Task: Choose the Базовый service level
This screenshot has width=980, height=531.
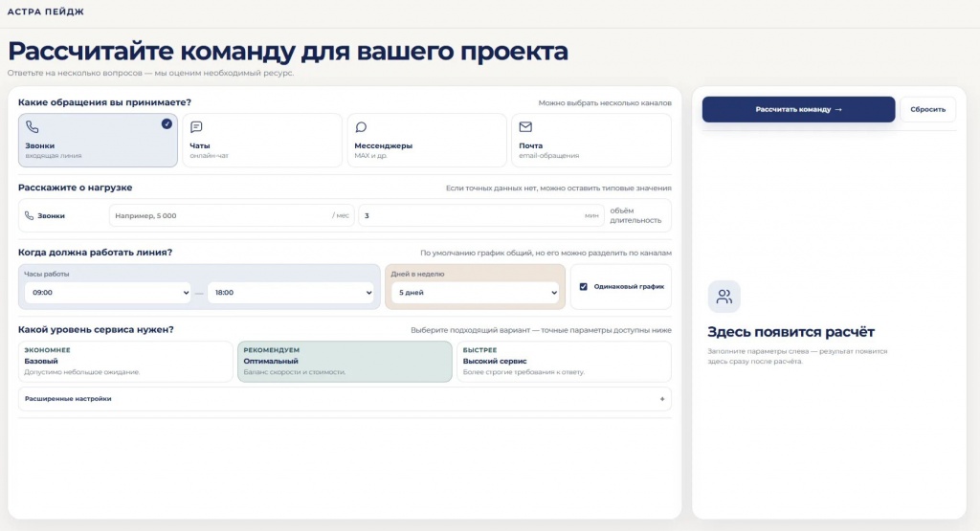Action: tap(125, 361)
